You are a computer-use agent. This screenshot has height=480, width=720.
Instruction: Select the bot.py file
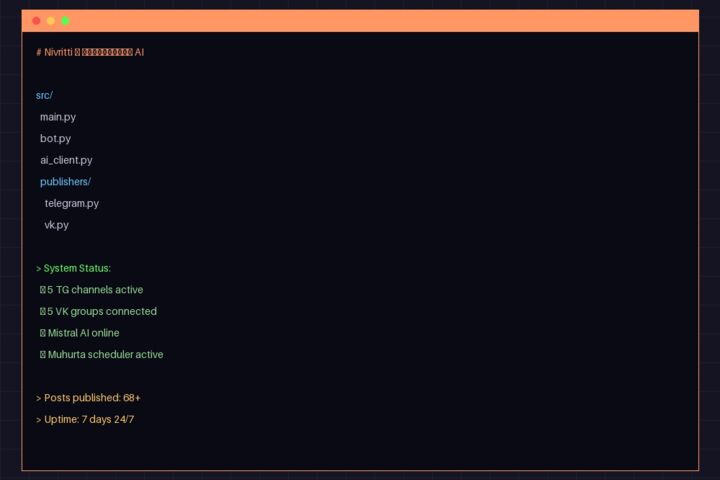pyautogui.click(x=56, y=139)
